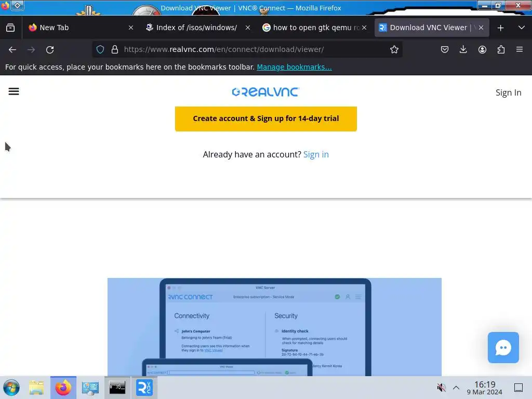The height and width of the screenshot is (399, 532).
Task: Switch to the terminal taskbar icon
Action: tap(117, 388)
